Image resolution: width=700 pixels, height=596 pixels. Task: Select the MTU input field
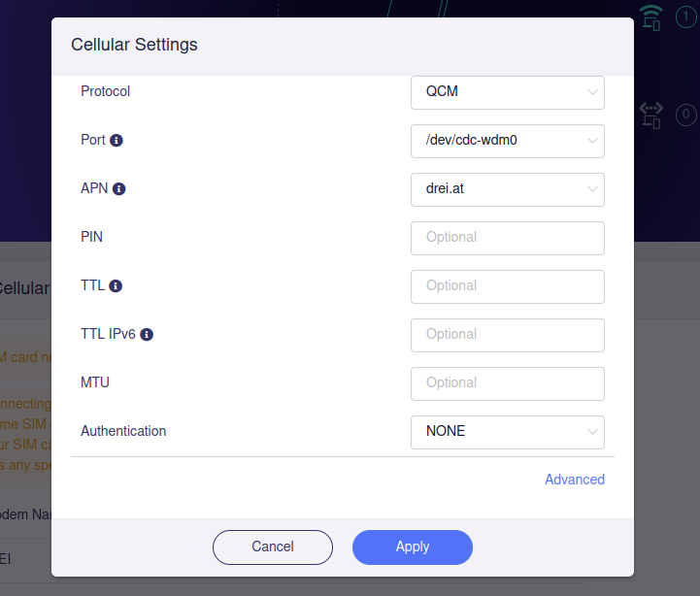point(508,383)
